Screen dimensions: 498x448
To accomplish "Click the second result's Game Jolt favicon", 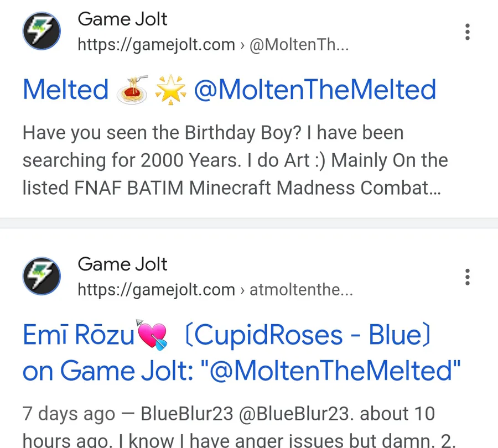I will (x=41, y=276).
